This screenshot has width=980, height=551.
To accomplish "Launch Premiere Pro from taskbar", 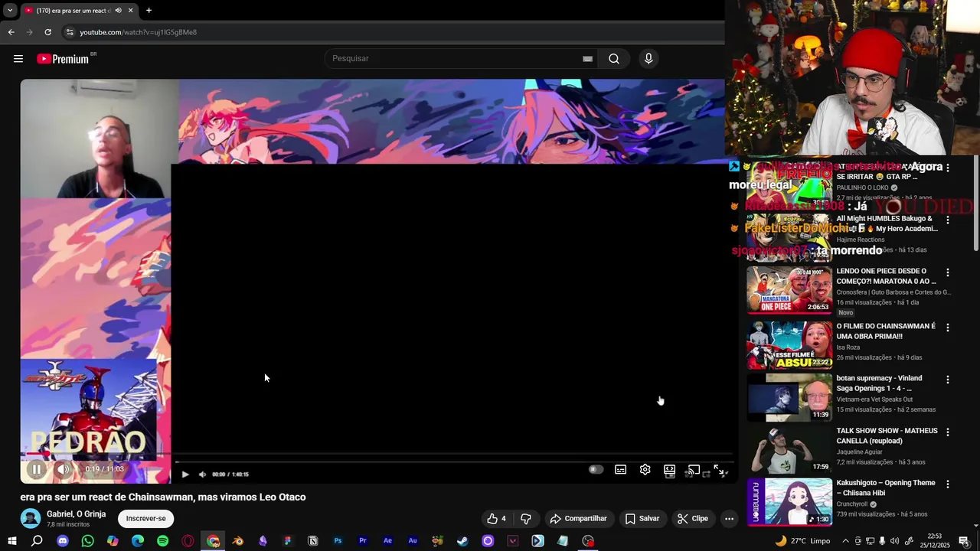I will coord(363,541).
